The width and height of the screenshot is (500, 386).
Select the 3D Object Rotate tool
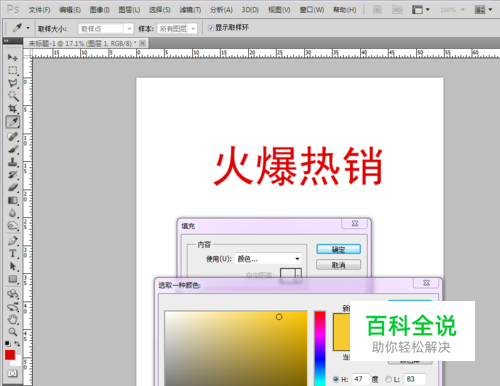(x=13, y=294)
